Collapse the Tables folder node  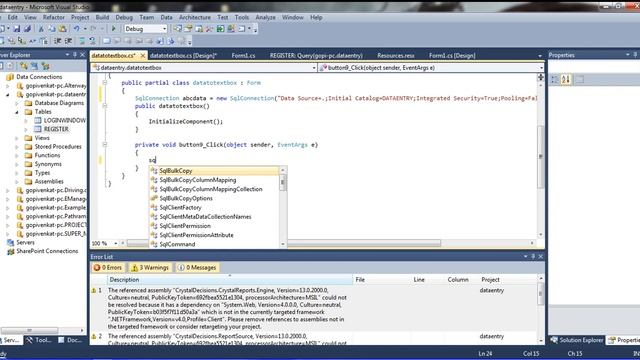[x=17, y=112]
